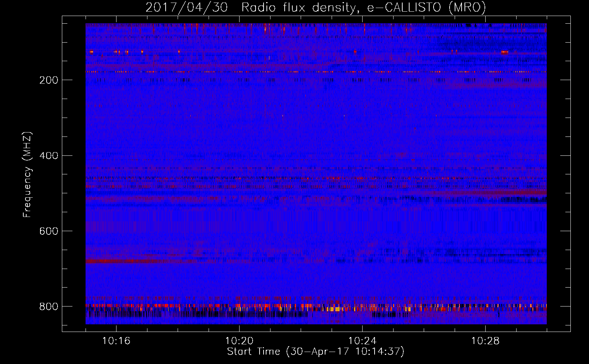This screenshot has height=364, width=589.
Task: Click the 800 frequency tick label
Action: [x=49, y=306]
